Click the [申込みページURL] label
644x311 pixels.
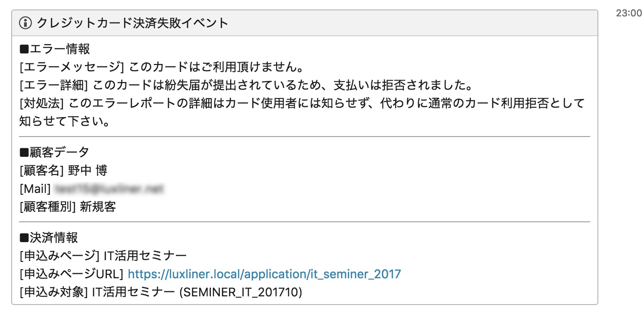[72, 274]
